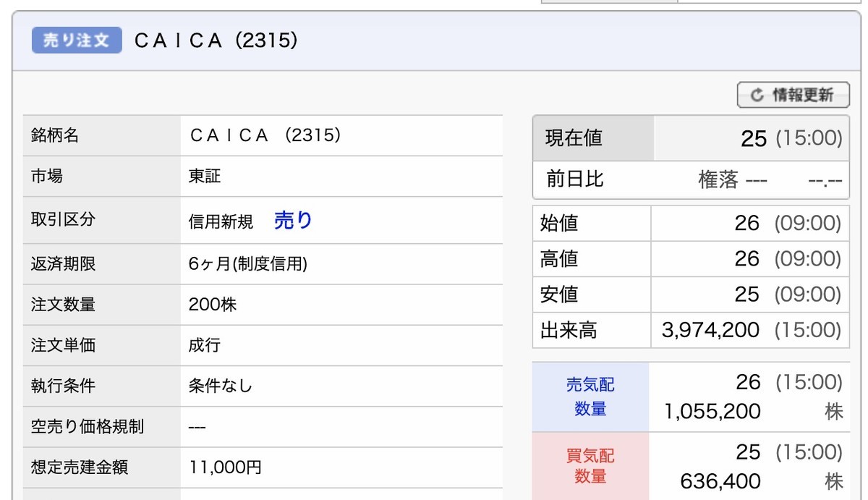This screenshot has height=500, width=868.
Task: Click the current price 25 (15:00)
Action: coord(791,138)
